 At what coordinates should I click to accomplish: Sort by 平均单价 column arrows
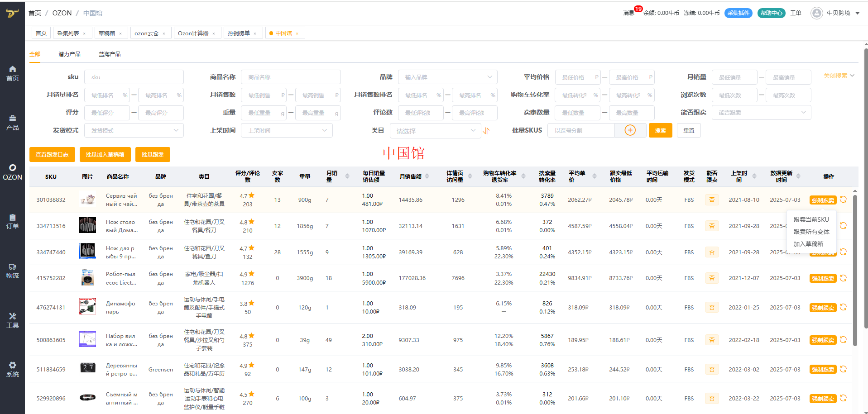pos(595,176)
